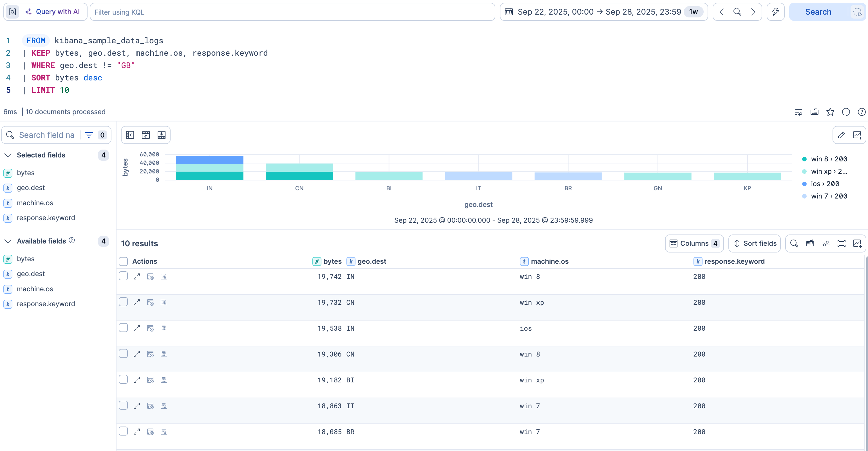Click the ios › 200 legend swatch

click(804, 184)
